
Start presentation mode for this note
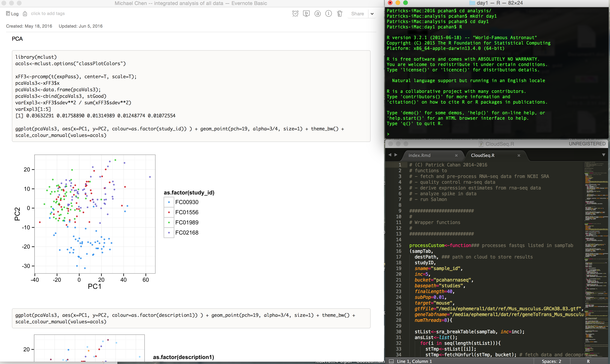[x=306, y=14]
